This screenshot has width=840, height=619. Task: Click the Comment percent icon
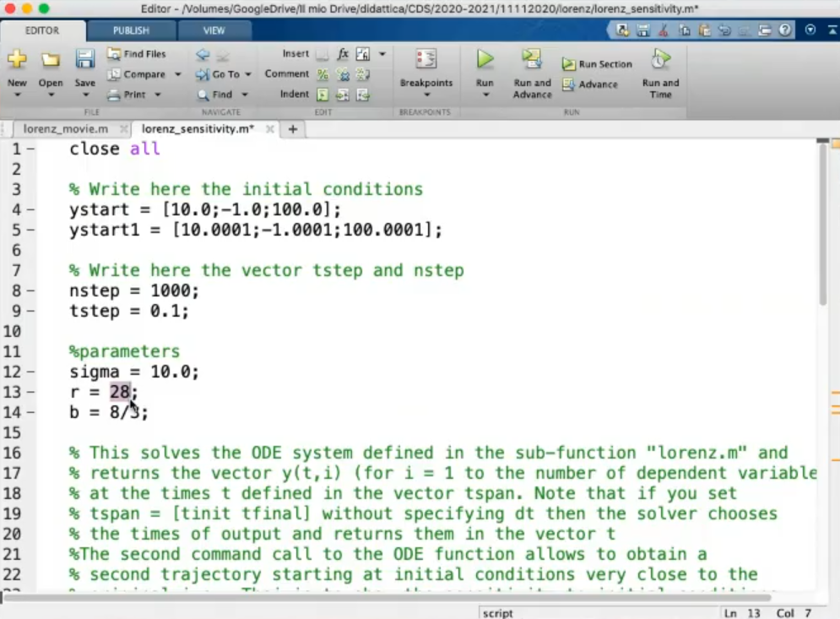coord(322,74)
